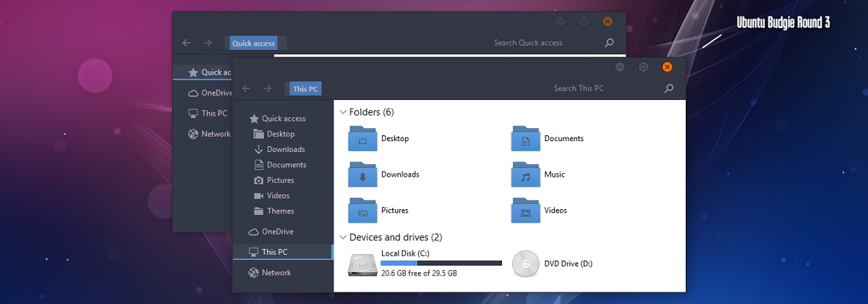Click the "DVD Drive (D:)" label
The height and width of the screenshot is (304, 868).
(569, 263)
